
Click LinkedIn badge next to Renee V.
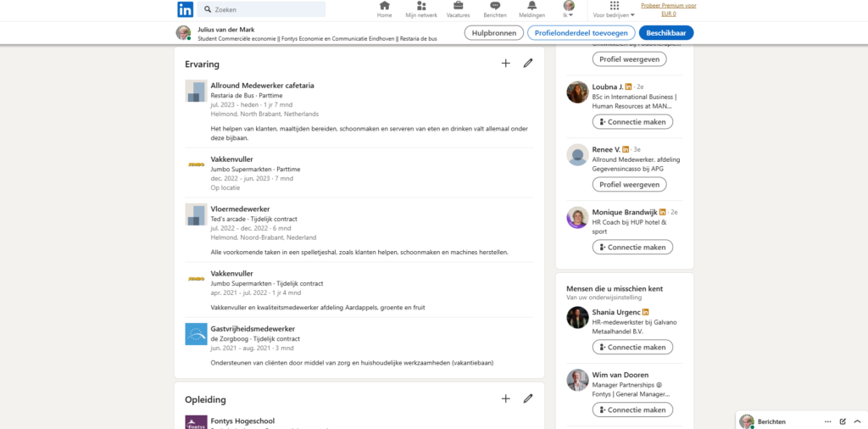(626, 149)
